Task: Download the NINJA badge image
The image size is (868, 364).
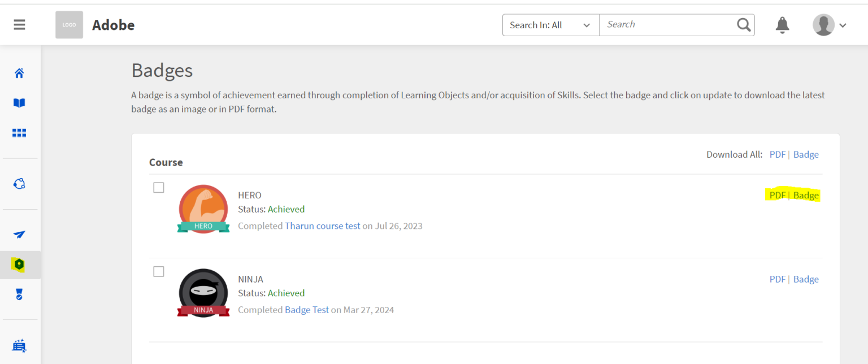Action: coord(806,279)
